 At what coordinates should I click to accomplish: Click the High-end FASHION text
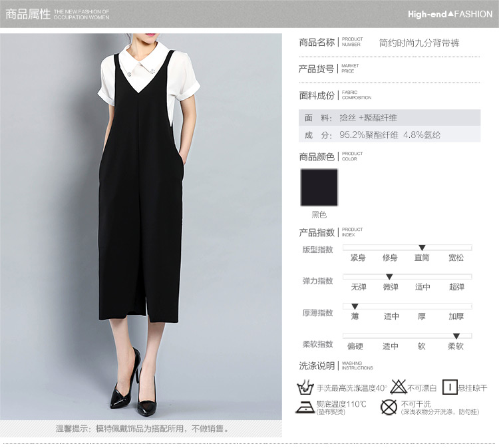click(450, 14)
